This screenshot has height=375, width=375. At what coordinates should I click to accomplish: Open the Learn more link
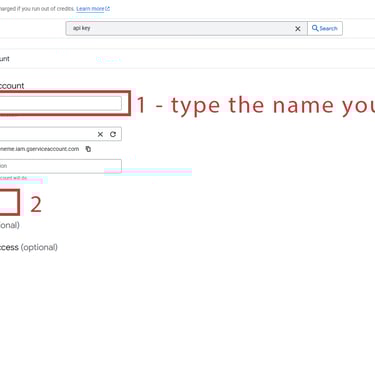[x=93, y=9]
